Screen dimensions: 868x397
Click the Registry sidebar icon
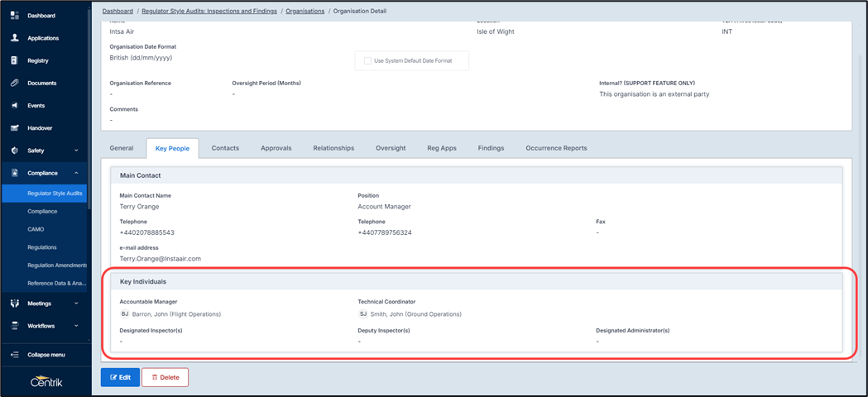[x=14, y=60]
